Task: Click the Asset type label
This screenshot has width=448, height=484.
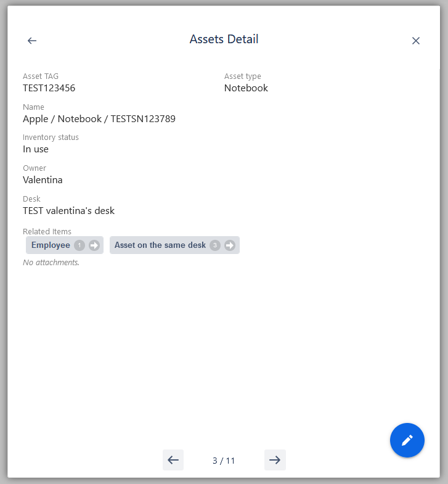Action: coord(243,76)
